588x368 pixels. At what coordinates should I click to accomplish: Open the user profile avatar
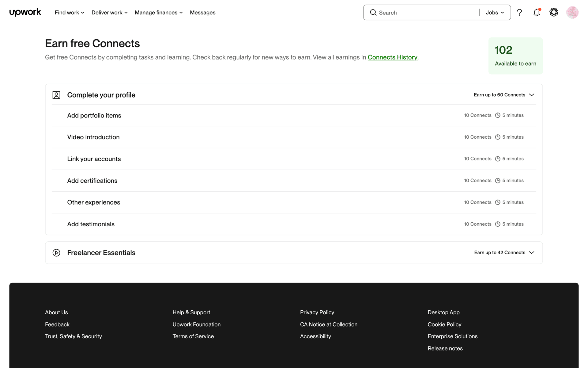pyautogui.click(x=572, y=13)
